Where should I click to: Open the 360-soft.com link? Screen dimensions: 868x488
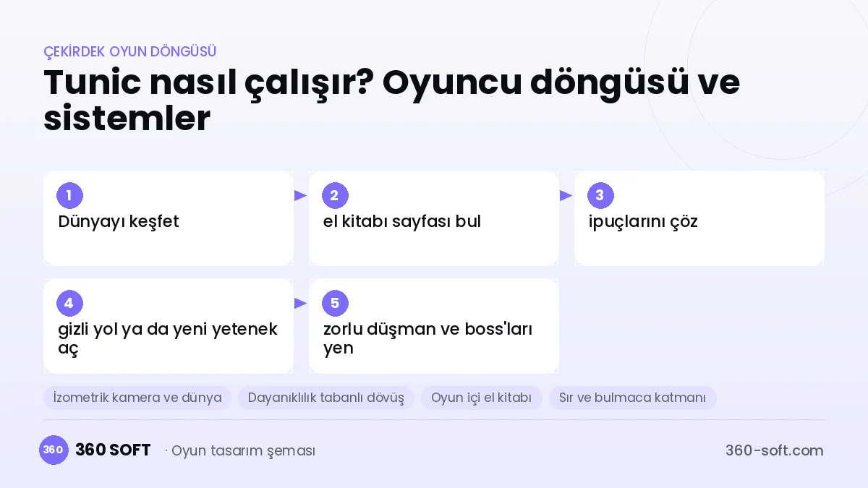(x=775, y=450)
